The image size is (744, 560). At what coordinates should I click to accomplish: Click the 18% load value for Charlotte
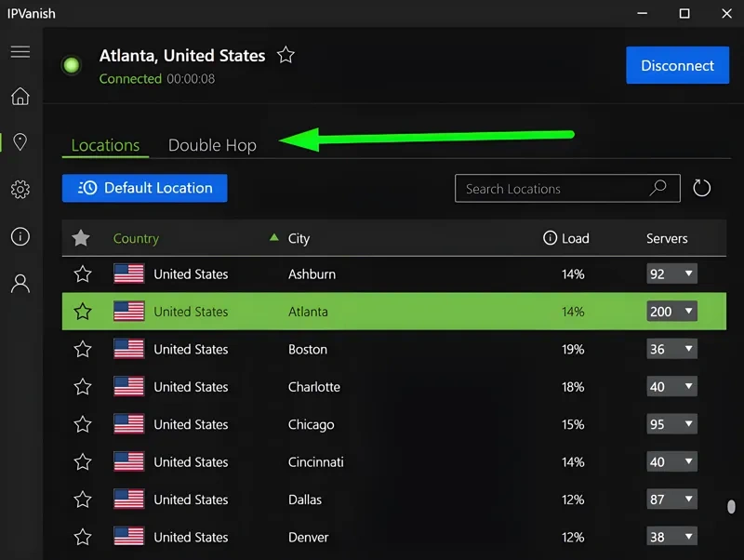[573, 387]
